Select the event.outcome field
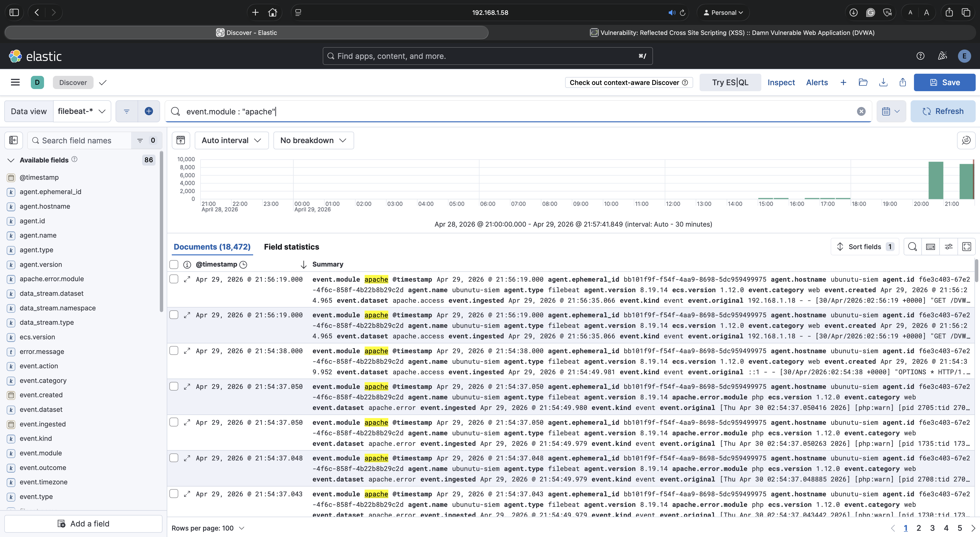Image resolution: width=980 pixels, height=537 pixels. (43, 467)
